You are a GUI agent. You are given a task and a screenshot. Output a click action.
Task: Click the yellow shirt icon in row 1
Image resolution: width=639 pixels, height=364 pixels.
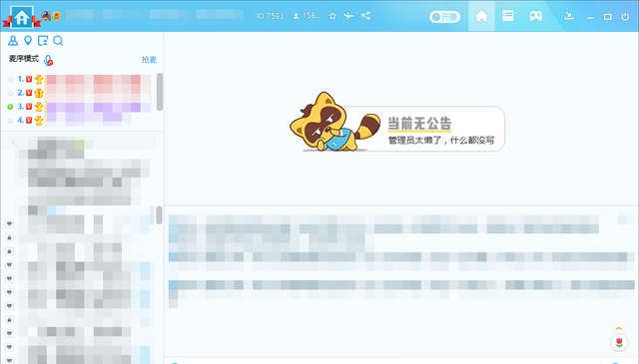point(39,79)
